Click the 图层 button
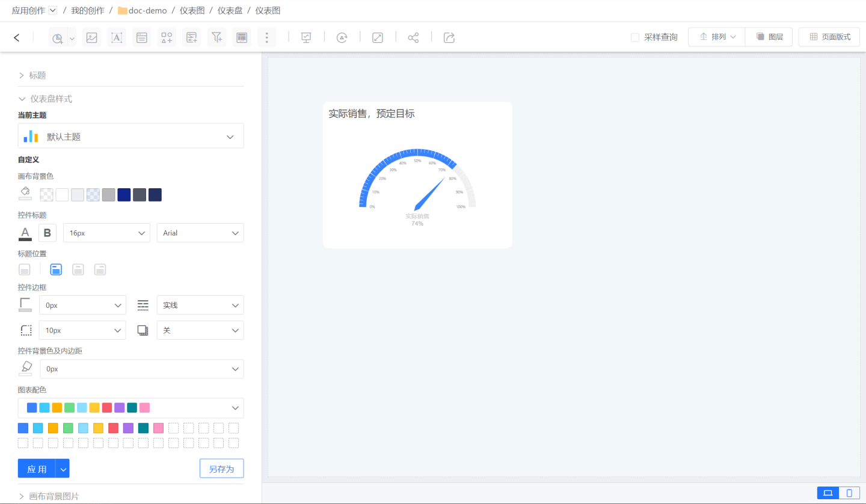Screen dimensions: 866x504 point(769,37)
